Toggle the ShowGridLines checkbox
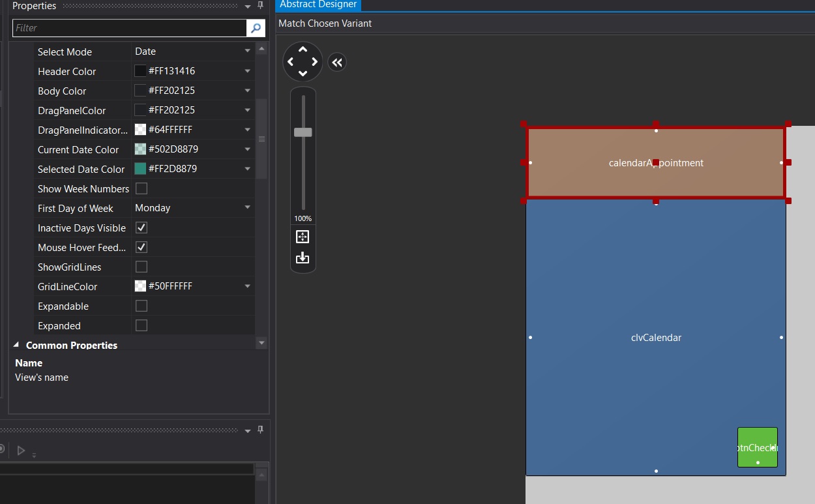815x504 pixels. click(x=141, y=267)
